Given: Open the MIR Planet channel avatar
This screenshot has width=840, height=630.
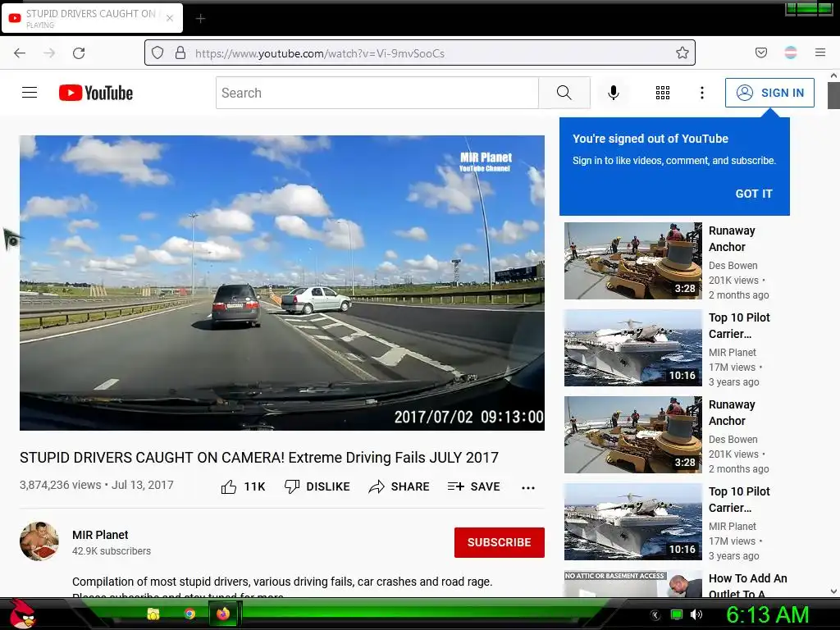Looking at the screenshot, I should click(39, 541).
